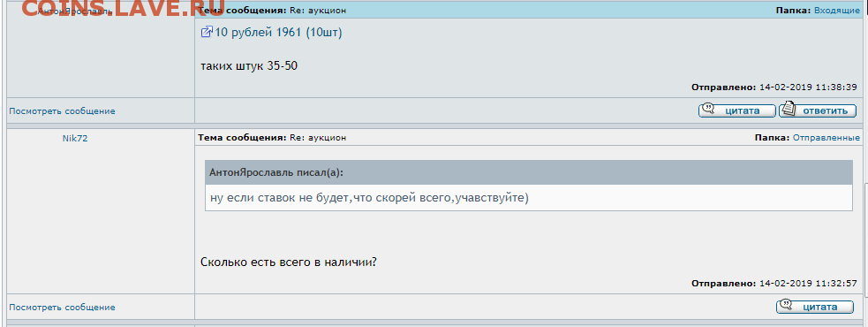Open the link 10 рублей 1961 (10шт)
Viewport: 868px width, 327px height.
pos(278,33)
